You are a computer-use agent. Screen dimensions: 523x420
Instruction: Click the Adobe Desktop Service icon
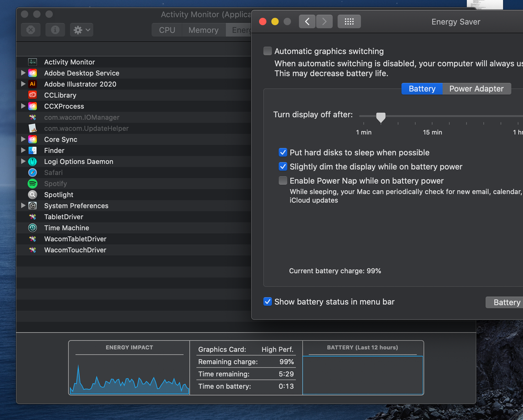coord(32,73)
